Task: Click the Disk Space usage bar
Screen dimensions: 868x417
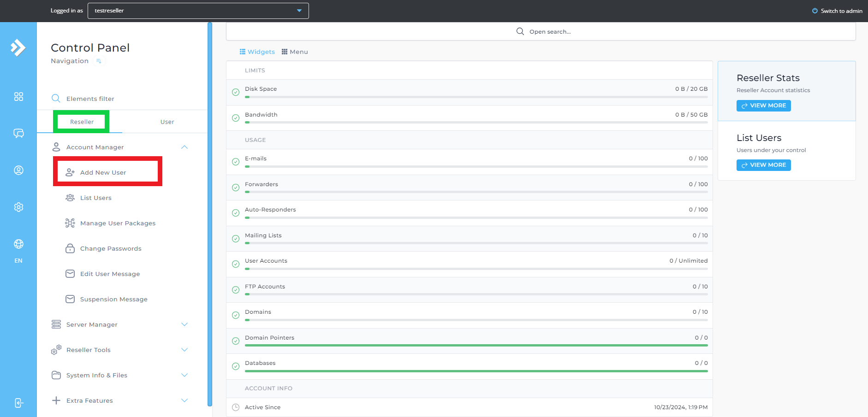Action: 476,97
